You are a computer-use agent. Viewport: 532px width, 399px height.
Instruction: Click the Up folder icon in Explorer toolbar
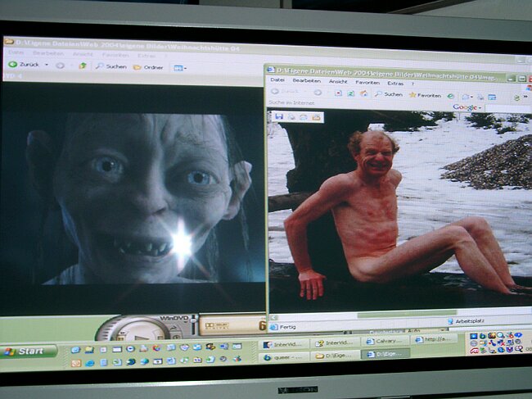tap(83, 66)
